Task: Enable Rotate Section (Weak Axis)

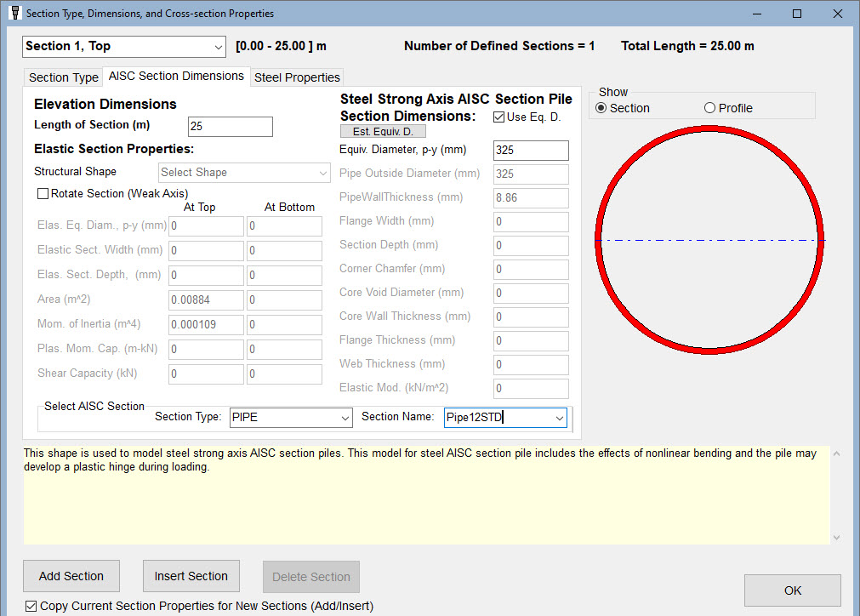Action: click(43, 194)
